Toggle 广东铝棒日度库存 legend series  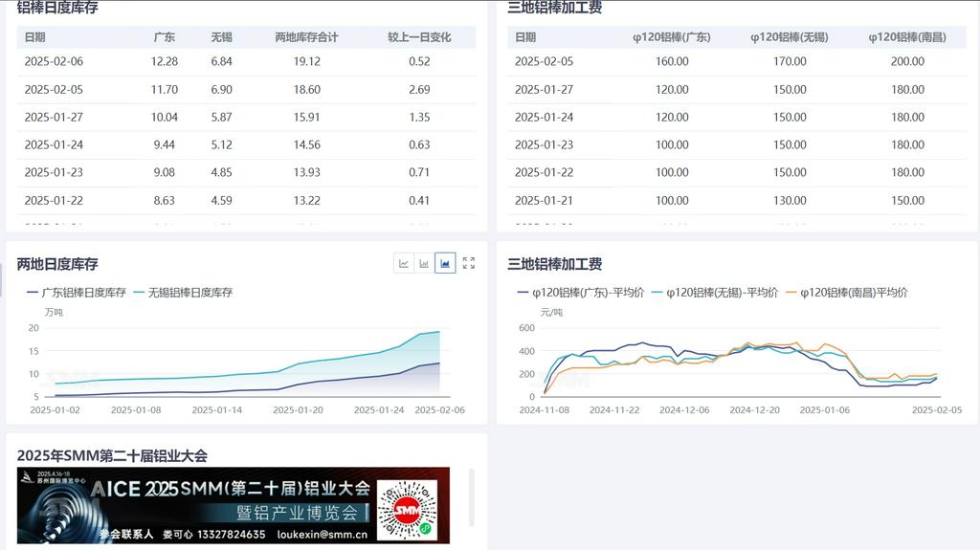point(77,293)
